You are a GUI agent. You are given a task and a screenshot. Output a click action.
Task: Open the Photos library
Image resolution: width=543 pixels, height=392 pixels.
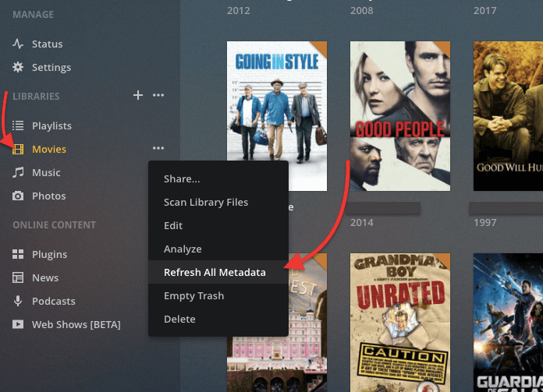(49, 196)
